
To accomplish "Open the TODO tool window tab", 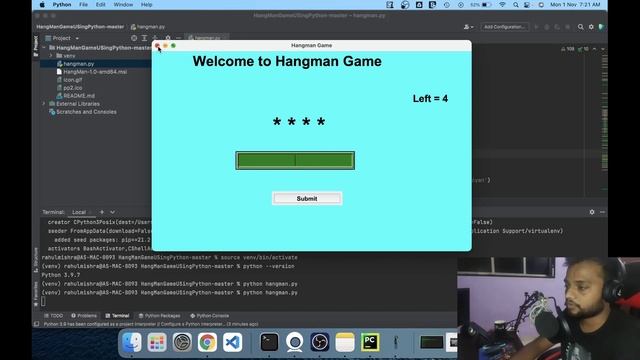I will tap(53, 316).
